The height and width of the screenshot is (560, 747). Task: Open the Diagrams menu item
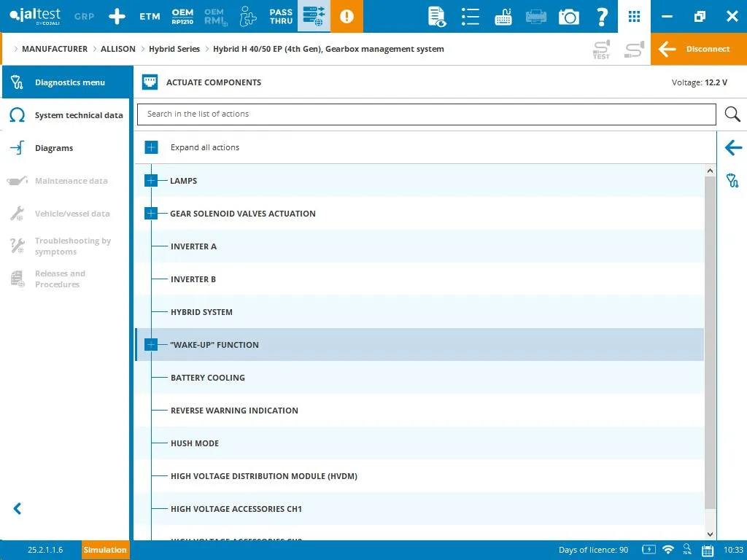tap(54, 148)
